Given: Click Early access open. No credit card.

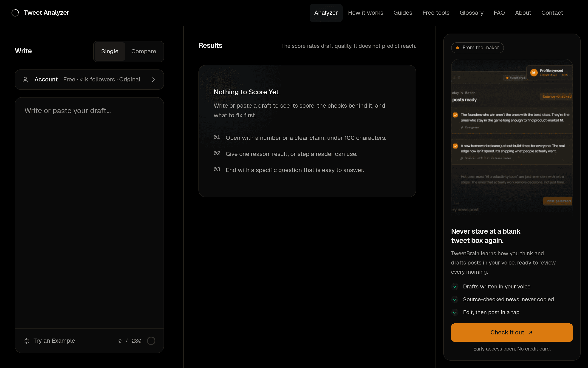Looking at the screenshot, I should pyautogui.click(x=512, y=349).
